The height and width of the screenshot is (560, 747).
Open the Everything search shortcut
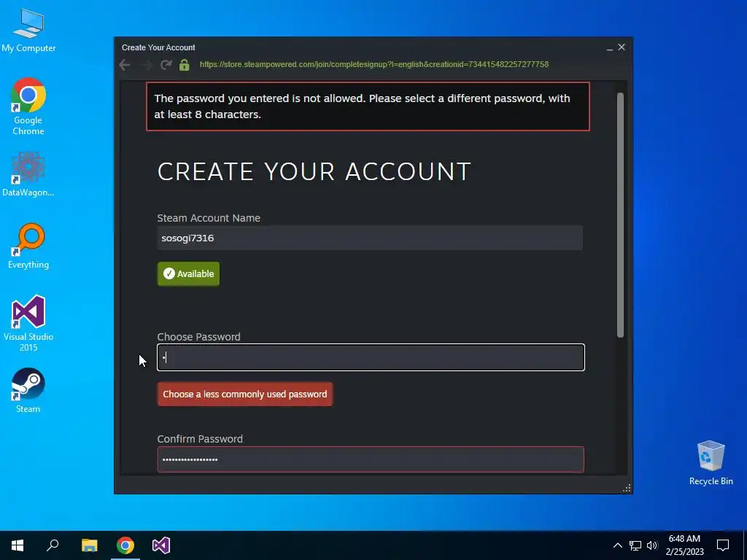tap(28, 246)
